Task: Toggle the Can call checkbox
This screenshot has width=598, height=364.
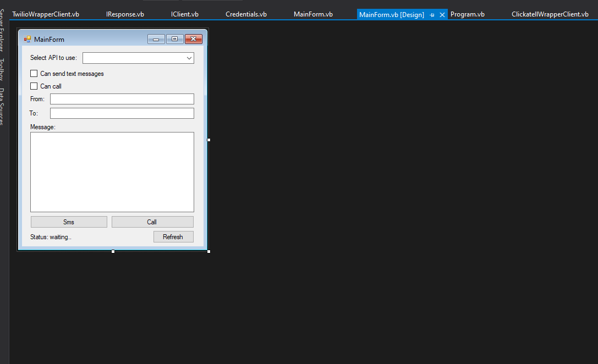Action: [x=34, y=86]
